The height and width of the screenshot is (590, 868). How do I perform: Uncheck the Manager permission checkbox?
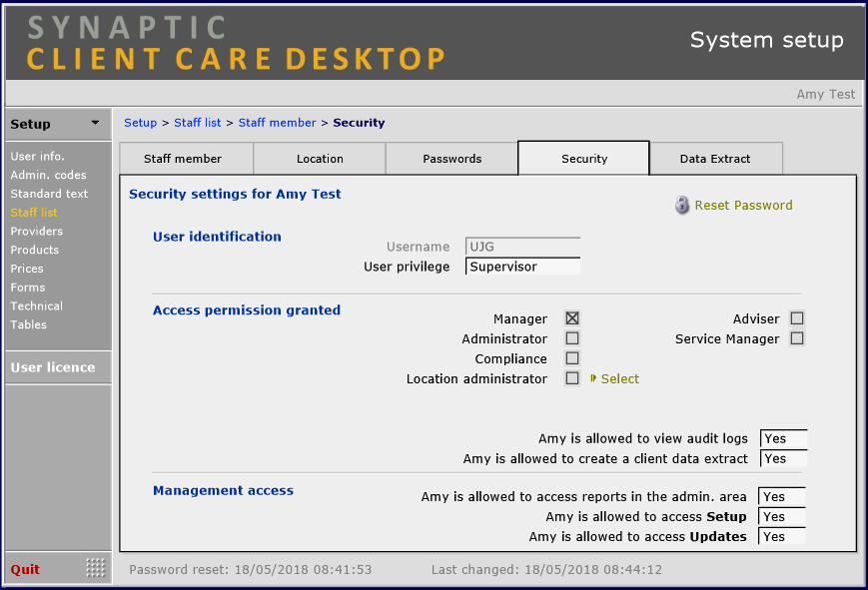pos(572,318)
